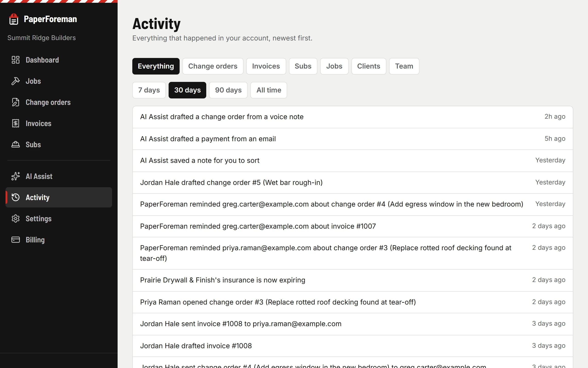Click 'Jordan Hale sent invoice #1008' entry
Screen dimensions: 588x368
tap(353, 324)
